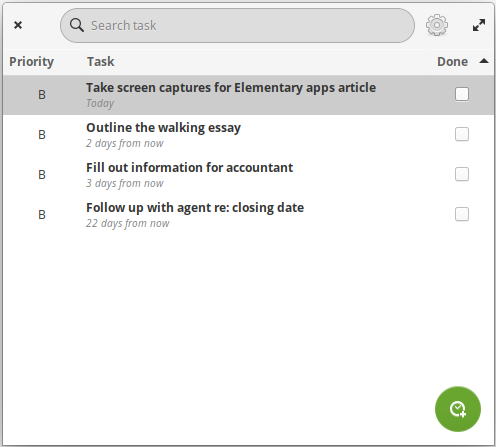The height and width of the screenshot is (447, 496).
Task: Focus the 'Search task' input field
Action: tap(237, 26)
